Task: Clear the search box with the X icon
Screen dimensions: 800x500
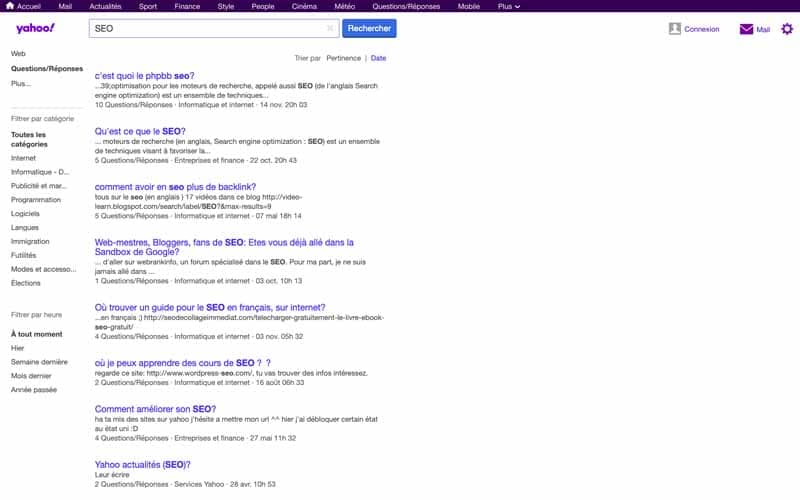Action: 330,28
